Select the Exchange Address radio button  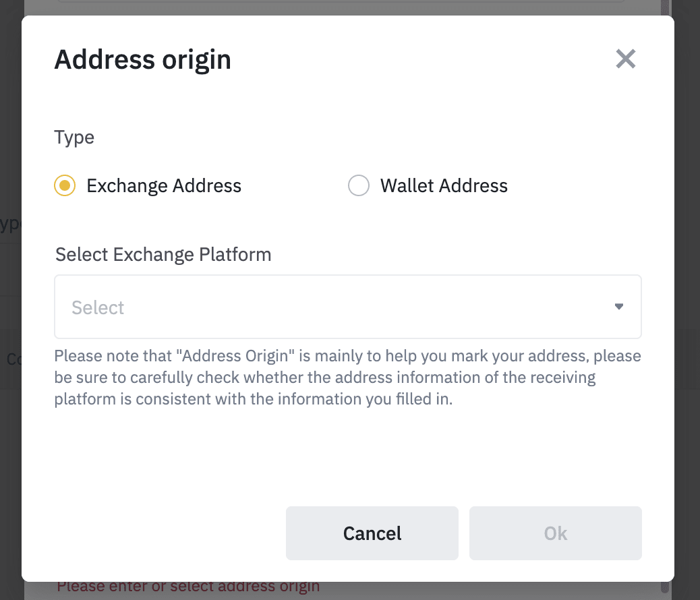point(65,185)
